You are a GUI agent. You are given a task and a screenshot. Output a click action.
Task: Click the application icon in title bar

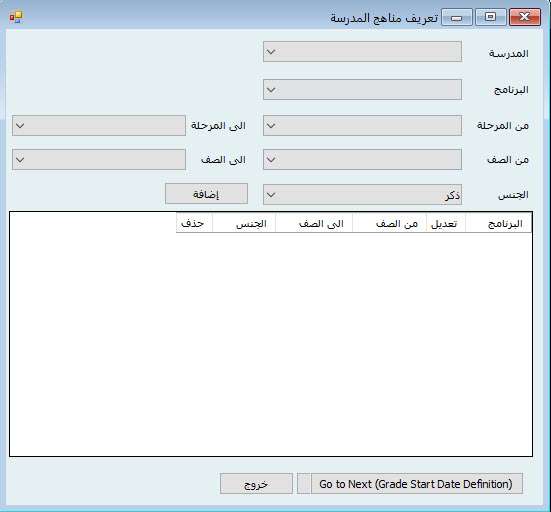click(16, 17)
